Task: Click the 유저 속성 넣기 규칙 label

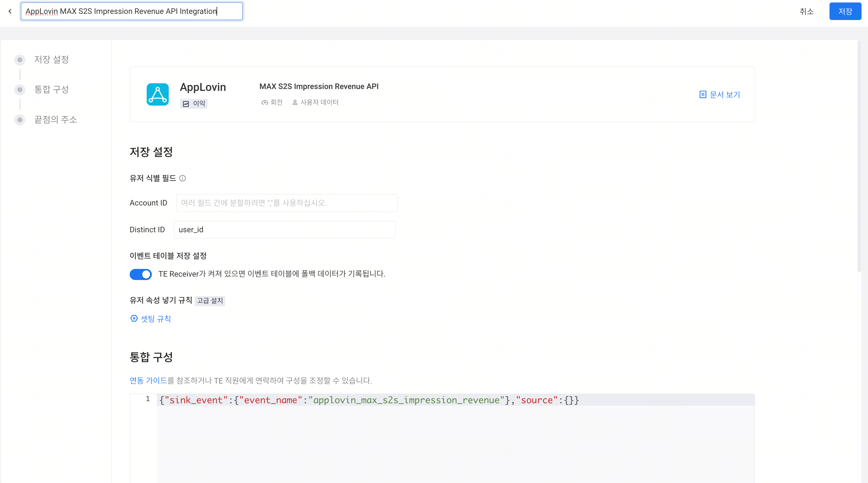Action: point(161,300)
